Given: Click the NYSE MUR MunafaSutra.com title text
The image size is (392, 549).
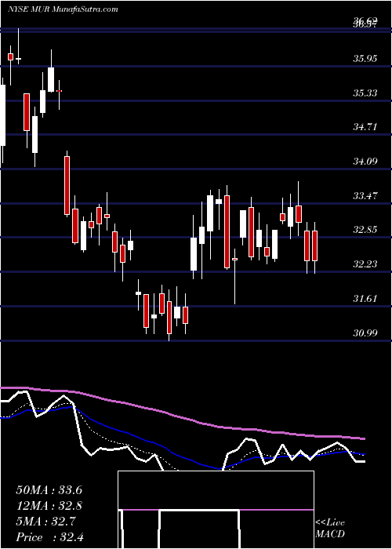Looking at the screenshot, I should [63, 9].
